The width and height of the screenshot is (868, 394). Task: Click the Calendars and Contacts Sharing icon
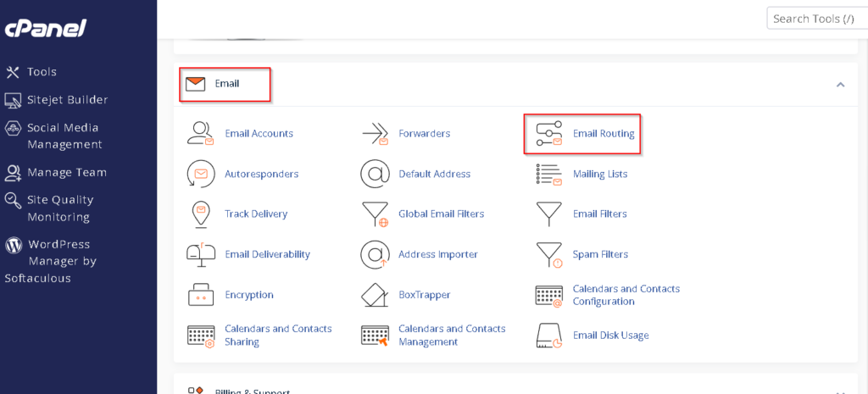[200, 336]
